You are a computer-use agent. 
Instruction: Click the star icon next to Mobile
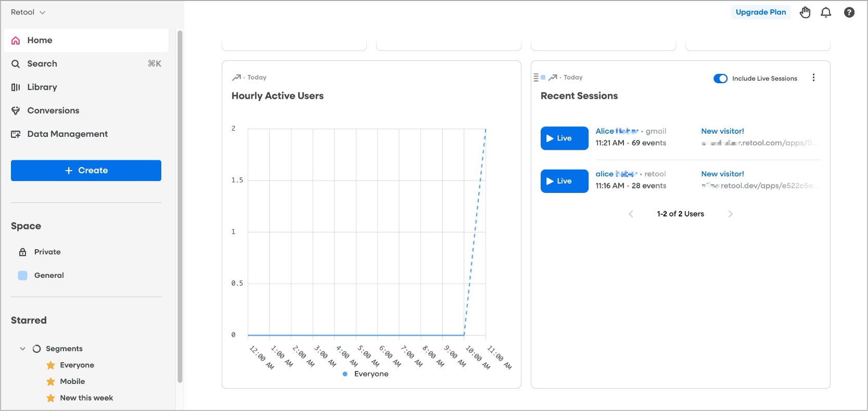50,381
